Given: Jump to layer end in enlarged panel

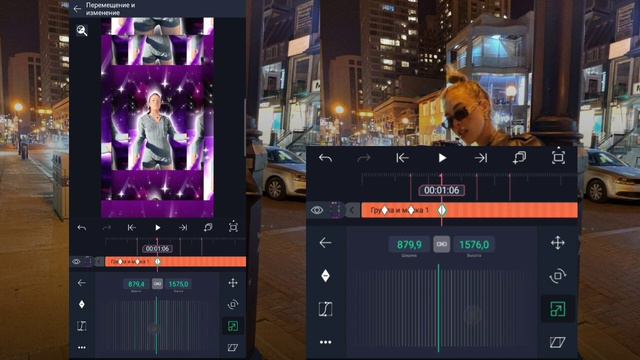Looking at the screenshot, I should click(x=481, y=158).
